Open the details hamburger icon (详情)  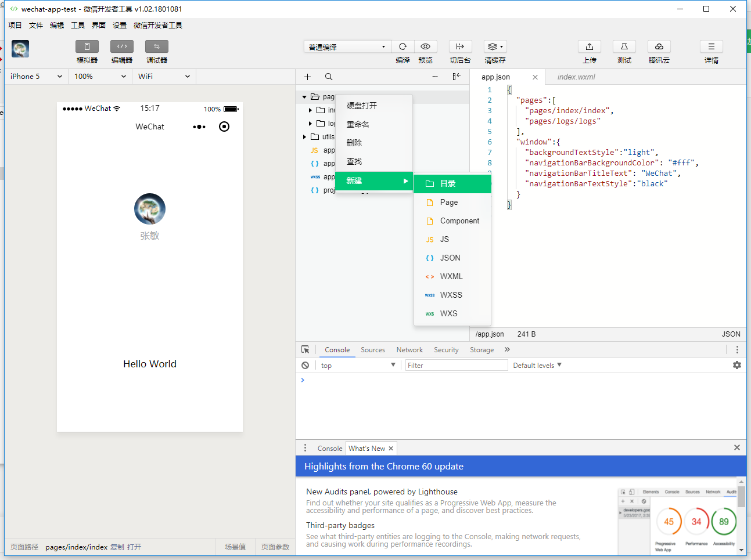click(712, 46)
